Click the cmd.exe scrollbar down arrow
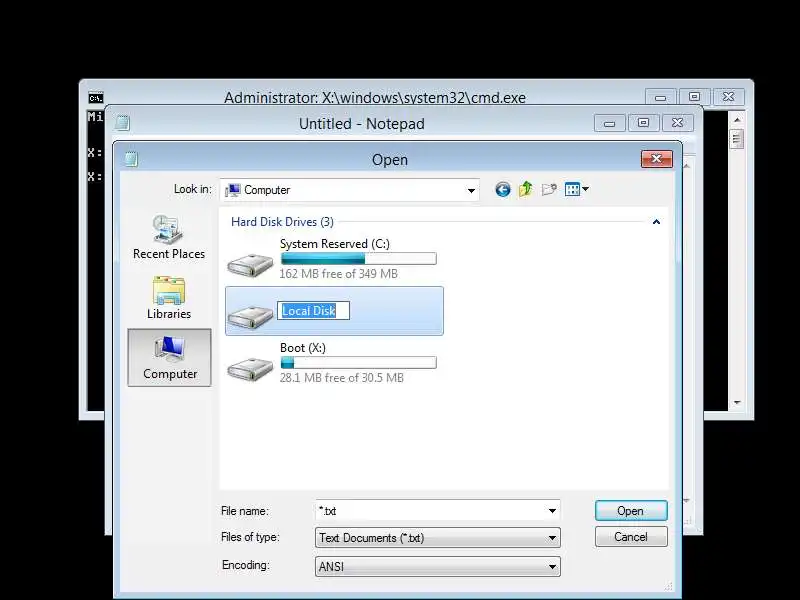 (737, 403)
